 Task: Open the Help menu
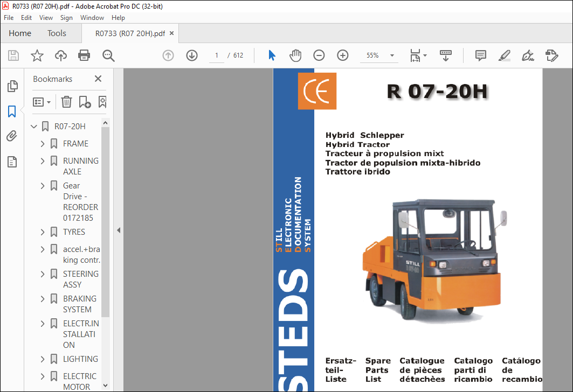118,18
